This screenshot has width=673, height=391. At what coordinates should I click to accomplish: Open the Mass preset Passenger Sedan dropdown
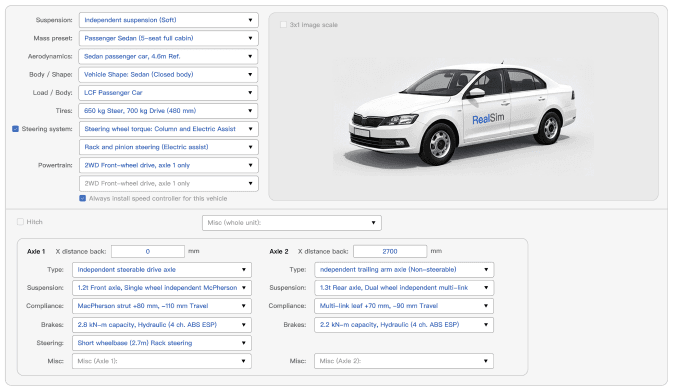click(x=168, y=38)
